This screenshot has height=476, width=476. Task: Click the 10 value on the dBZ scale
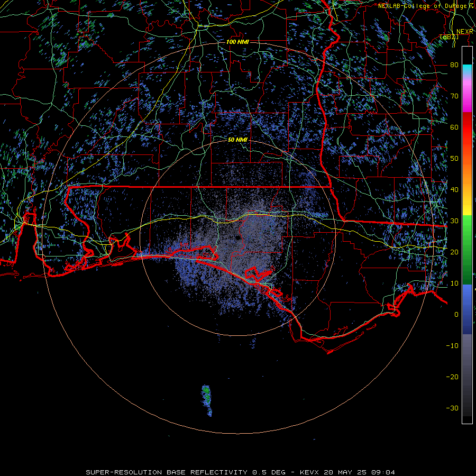click(x=454, y=283)
